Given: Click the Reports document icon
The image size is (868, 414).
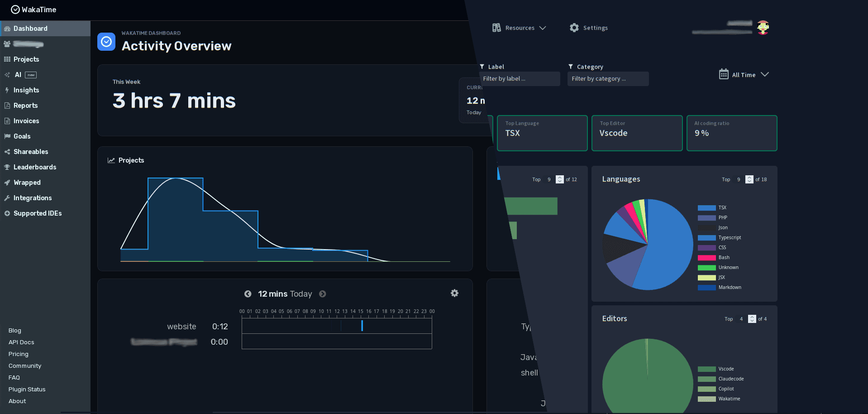Looking at the screenshot, I should coord(7,106).
